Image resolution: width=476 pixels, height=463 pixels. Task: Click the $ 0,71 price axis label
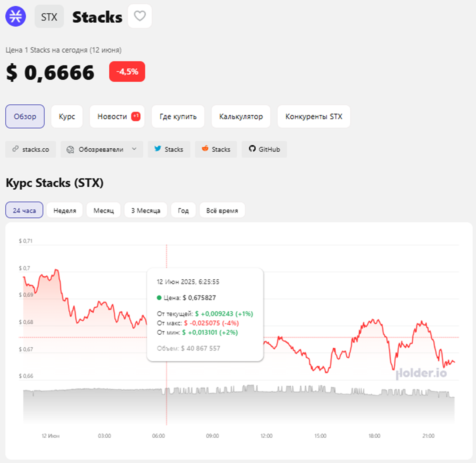pos(25,241)
